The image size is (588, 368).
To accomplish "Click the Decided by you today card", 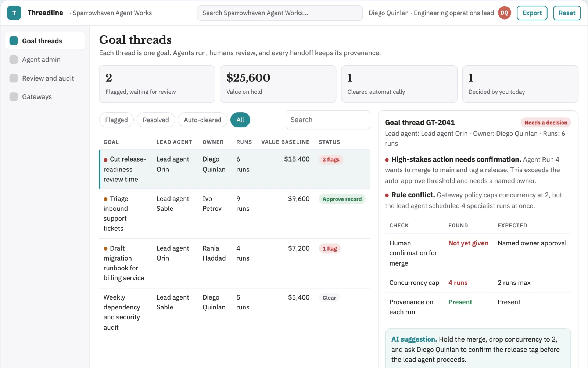I will tap(520, 84).
